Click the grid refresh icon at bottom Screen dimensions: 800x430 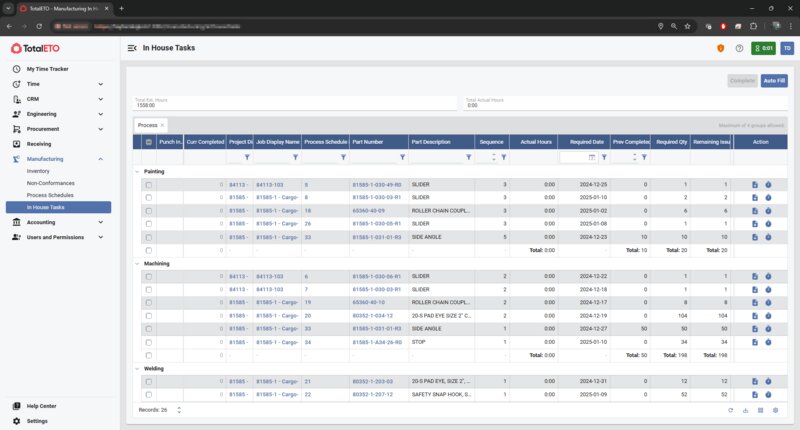731,410
